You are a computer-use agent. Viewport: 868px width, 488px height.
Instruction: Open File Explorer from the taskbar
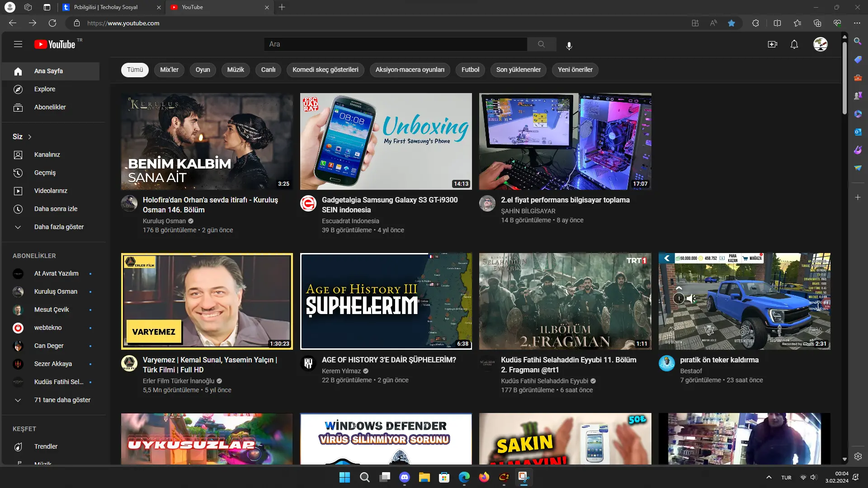click(x=424, y=477)
